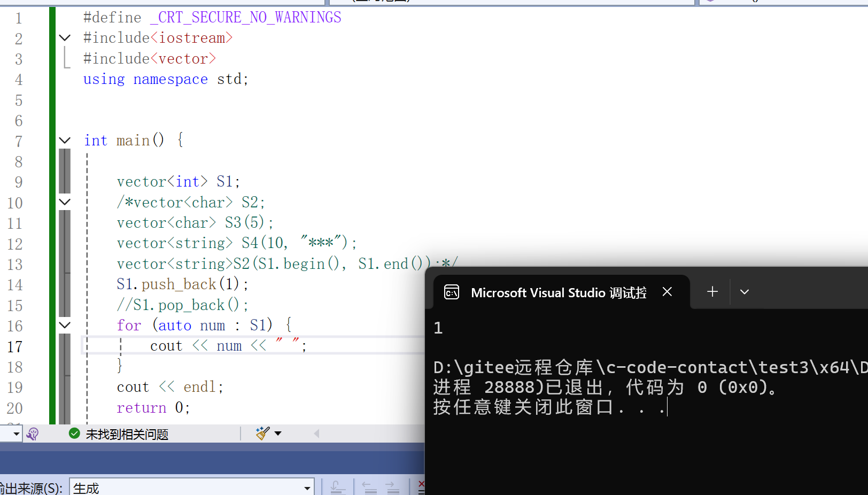Click '#define _CRT_SECURE_NO_WARNINGS' text

(x=212, y=18)
